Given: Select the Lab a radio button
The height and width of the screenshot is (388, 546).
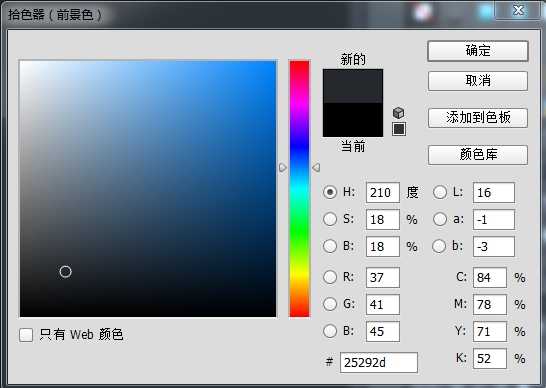Looking at the screenshot, I should click(440, 219).
